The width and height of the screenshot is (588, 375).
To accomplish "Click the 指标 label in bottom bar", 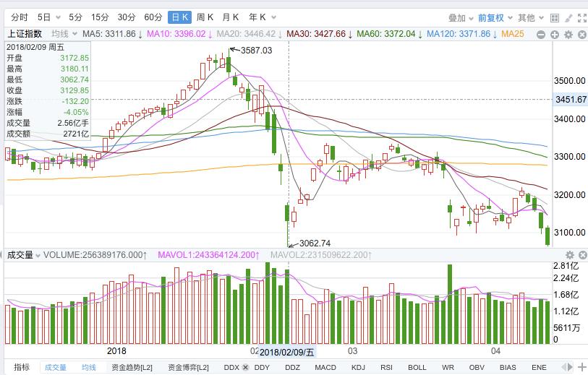I will coord(22,368).
